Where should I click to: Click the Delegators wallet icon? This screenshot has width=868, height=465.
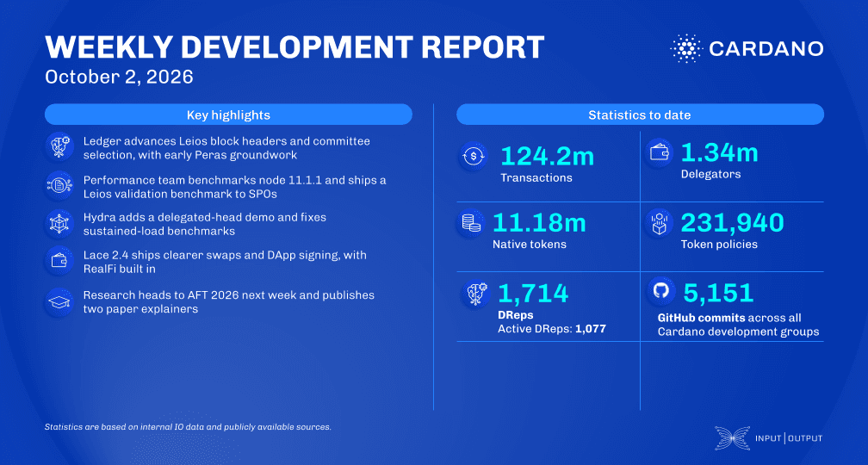[x=659, y=153]
